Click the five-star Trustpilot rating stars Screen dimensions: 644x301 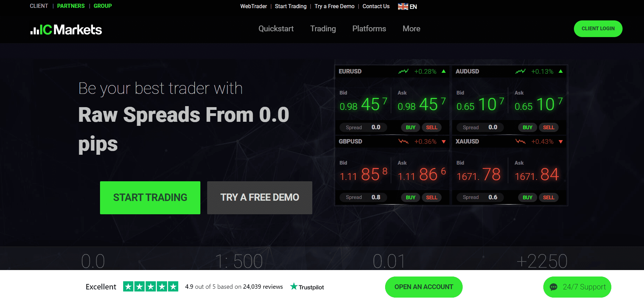(x=151, y=287)
